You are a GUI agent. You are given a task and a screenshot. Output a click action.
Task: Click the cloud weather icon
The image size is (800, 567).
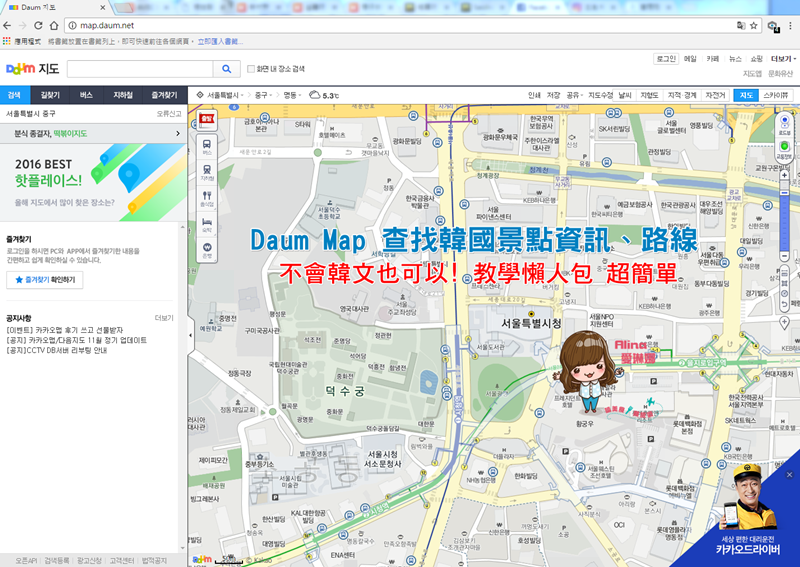[x=315, y=95]
